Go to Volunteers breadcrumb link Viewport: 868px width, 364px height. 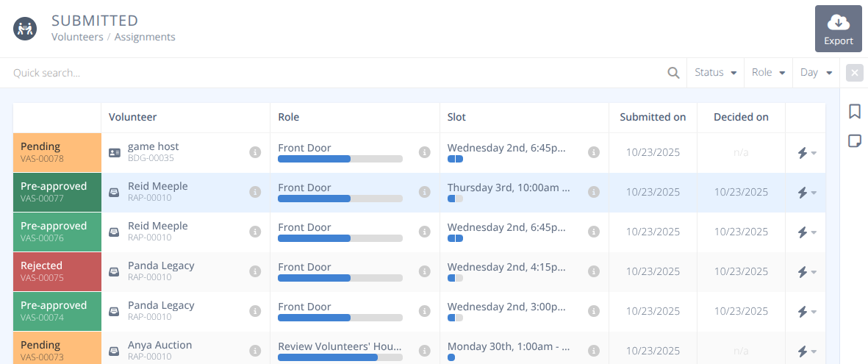pos(77,37)
